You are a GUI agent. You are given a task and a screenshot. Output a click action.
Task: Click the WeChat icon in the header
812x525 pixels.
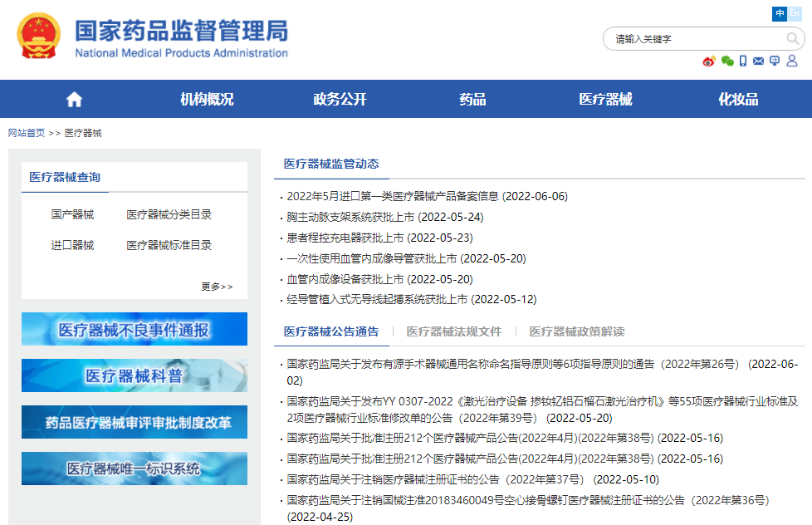(x=727, y=61)
